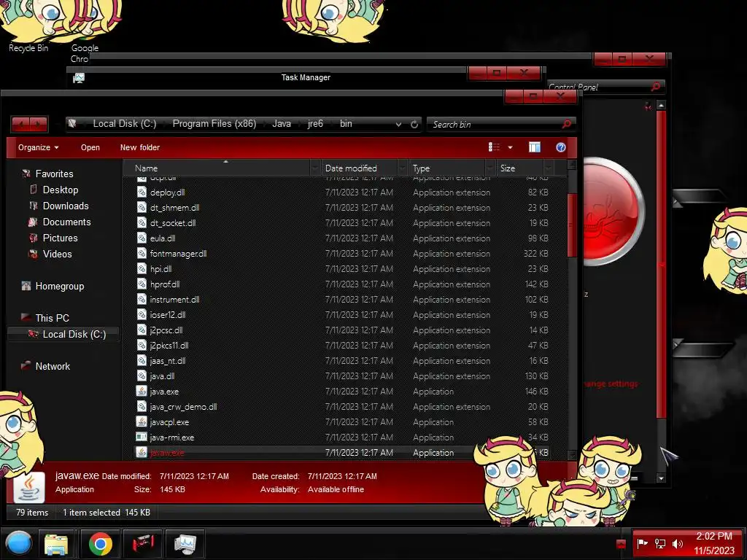Select j2pcsc.dll file icon
Viewport: 747px width, 560px height.
142,330
